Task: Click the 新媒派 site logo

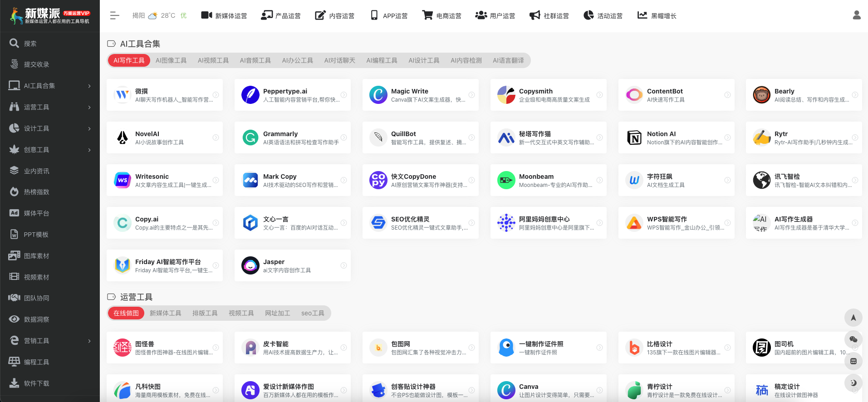Action: coord(50,16)
